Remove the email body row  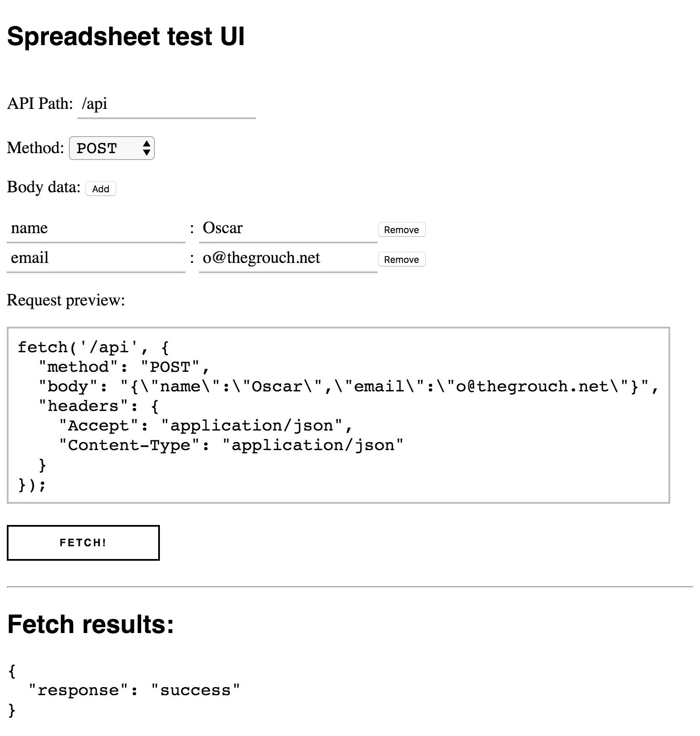[401, 260]
